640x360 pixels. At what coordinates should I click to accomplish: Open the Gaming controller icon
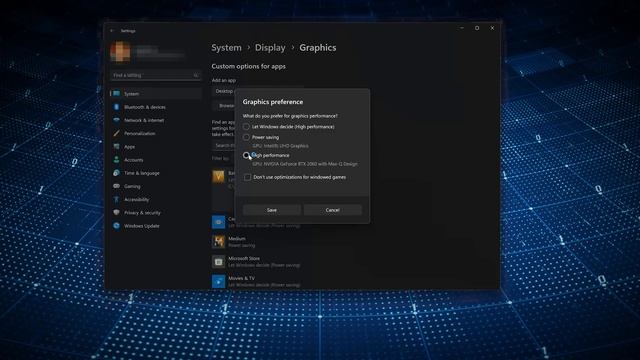point(116,186)
